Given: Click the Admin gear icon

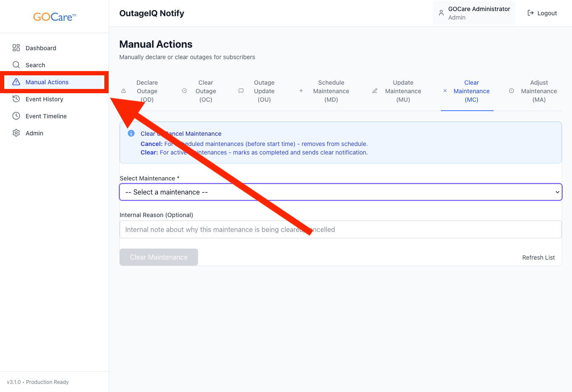Looking at the screenshot, I should coord(16,133).
